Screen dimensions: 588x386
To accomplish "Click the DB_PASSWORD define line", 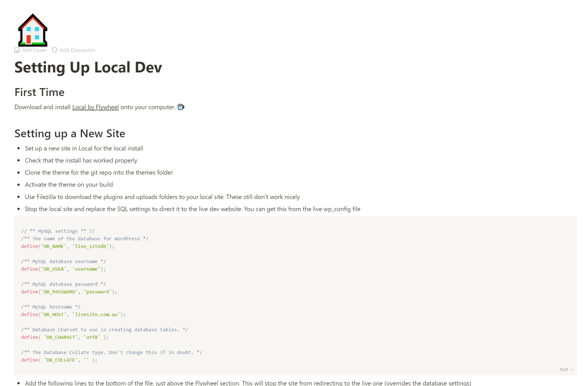I will 69,292.
